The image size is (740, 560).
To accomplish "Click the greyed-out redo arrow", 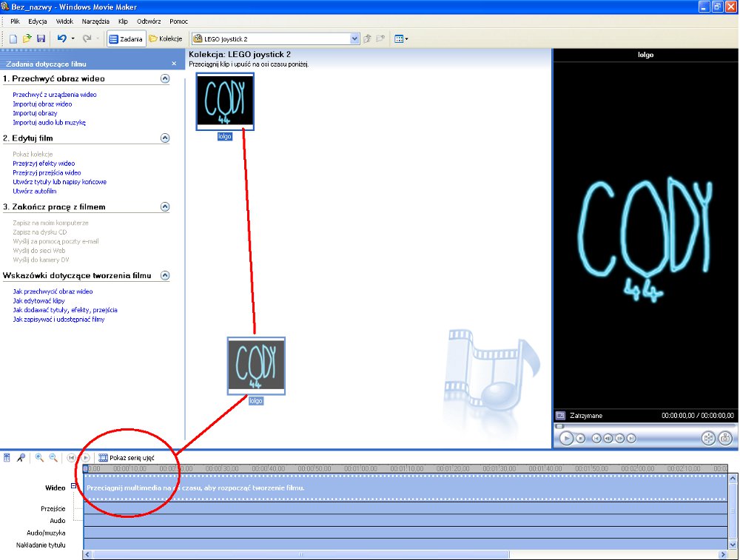I will point(87,38).
